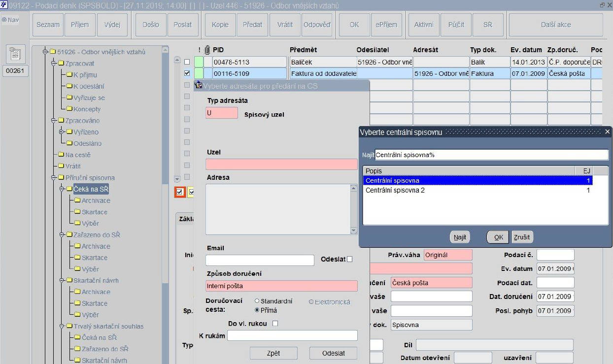This screenshot has width=613, height=364.
Task: Enable the Do vl. rukou checkbox
Action: click(x=275, y=324)
